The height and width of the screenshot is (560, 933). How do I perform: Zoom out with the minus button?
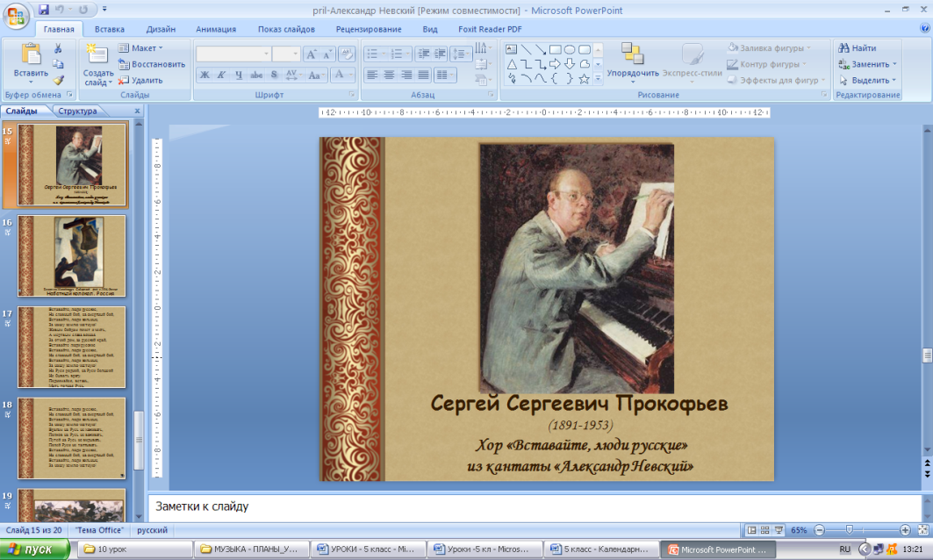pyautogui.click(x=820, y=530)
